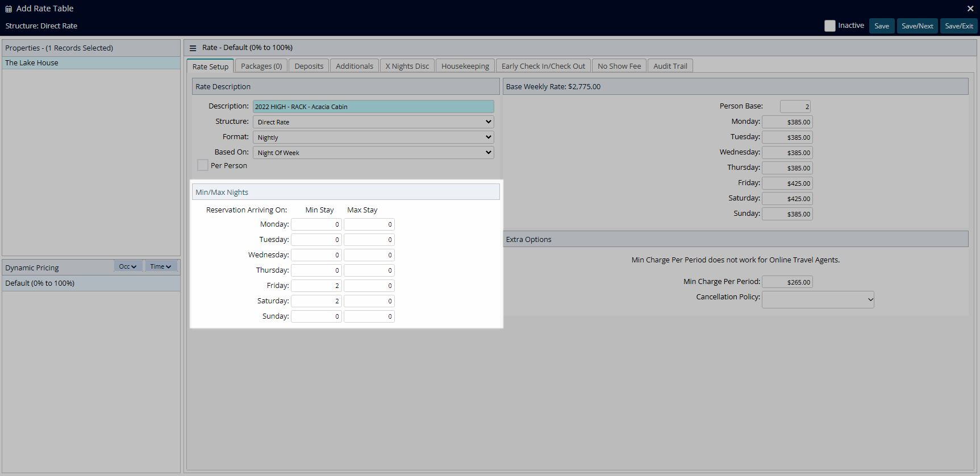Viewport: 980px width, 476px height.
Task: Click the Tuesday Min Stay field
Action: point(316,240)
